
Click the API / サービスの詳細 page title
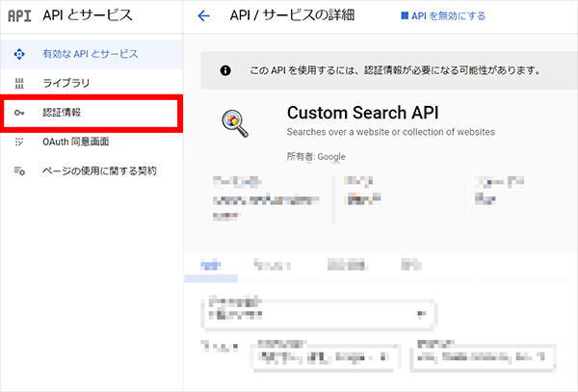(x=292, y=15)
